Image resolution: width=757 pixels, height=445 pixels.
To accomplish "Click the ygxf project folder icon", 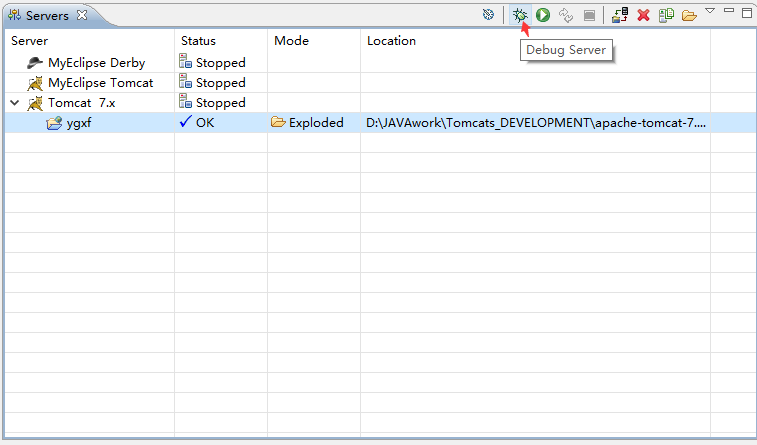I will 54,123.
